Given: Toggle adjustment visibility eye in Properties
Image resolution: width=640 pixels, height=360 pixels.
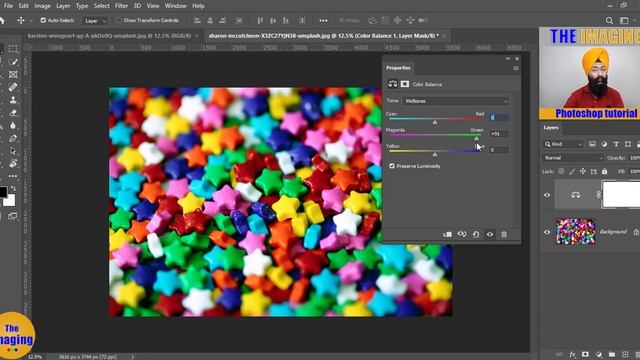Looking at the screenshot, I should click(490, 234).
